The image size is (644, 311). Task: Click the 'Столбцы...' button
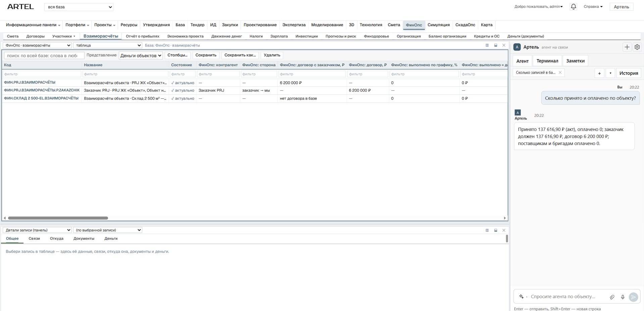pos(178,55)
